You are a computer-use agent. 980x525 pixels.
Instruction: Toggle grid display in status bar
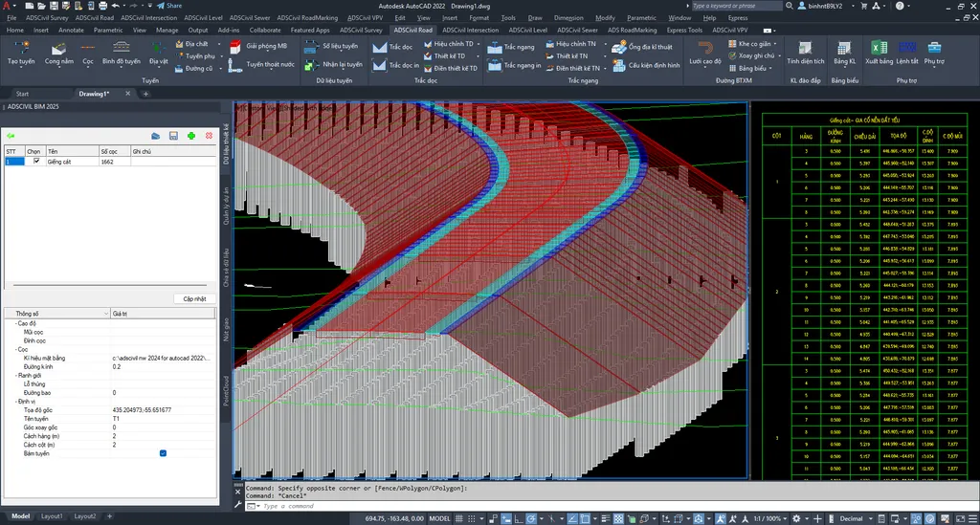pyautogui.click(x=459, y=518)
